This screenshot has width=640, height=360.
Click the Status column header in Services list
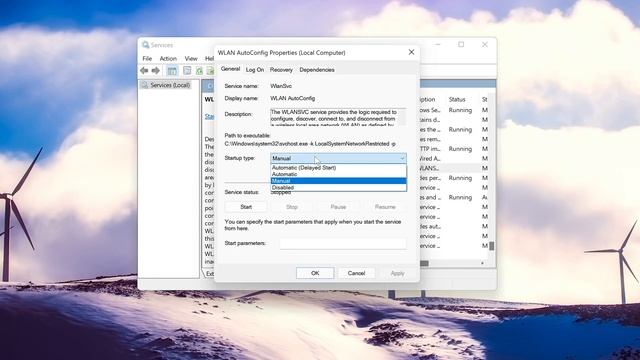click(457, 99)
